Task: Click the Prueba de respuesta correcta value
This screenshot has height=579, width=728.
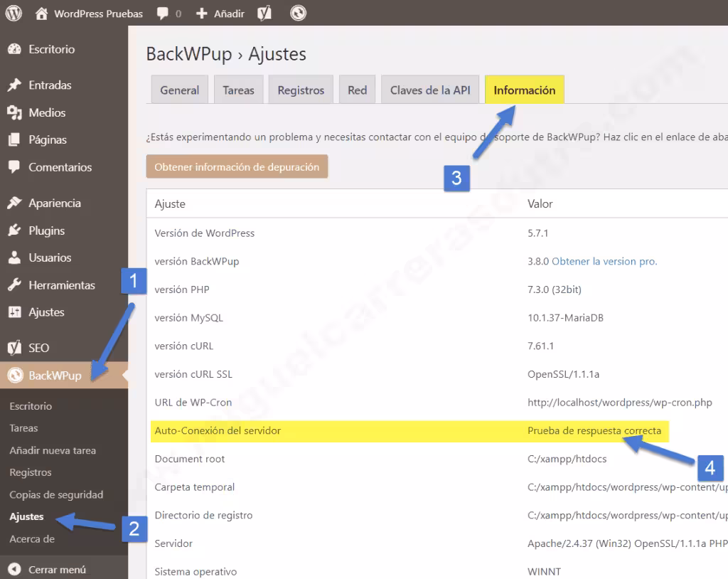Action: (594, 431)
